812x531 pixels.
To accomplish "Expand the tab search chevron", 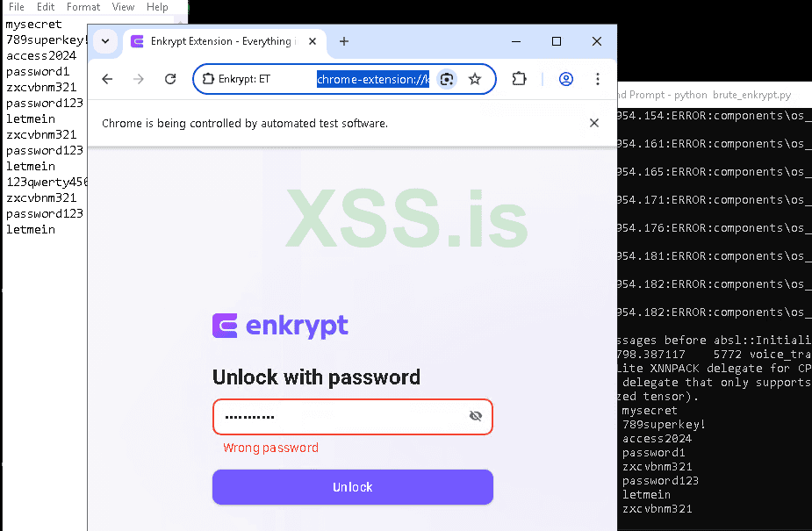I will (x=105, y=41).
